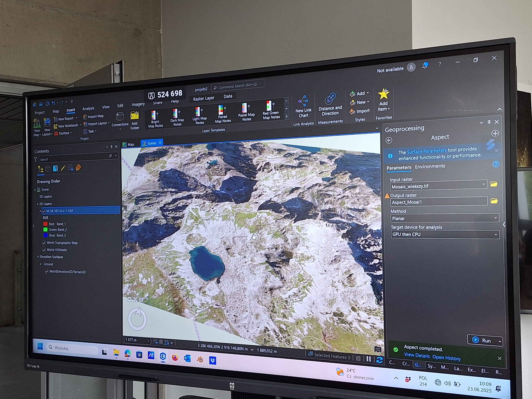Open Geoprocessing help question mark icon
532x399 pixels.
[x=496, y=164]
